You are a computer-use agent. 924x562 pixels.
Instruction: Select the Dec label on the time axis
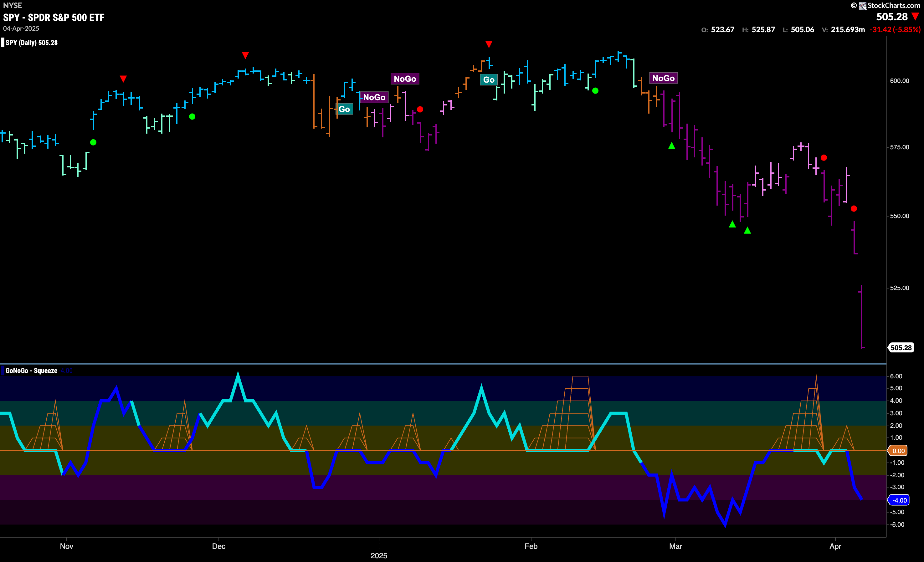click(218, 546)
